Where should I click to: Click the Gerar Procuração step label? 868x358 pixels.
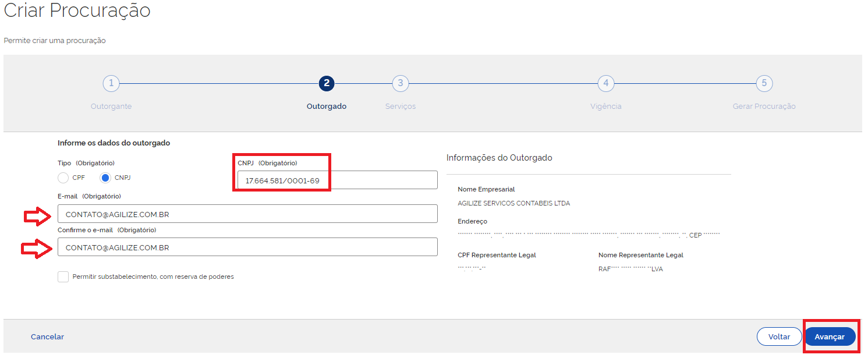coord(764,107)
